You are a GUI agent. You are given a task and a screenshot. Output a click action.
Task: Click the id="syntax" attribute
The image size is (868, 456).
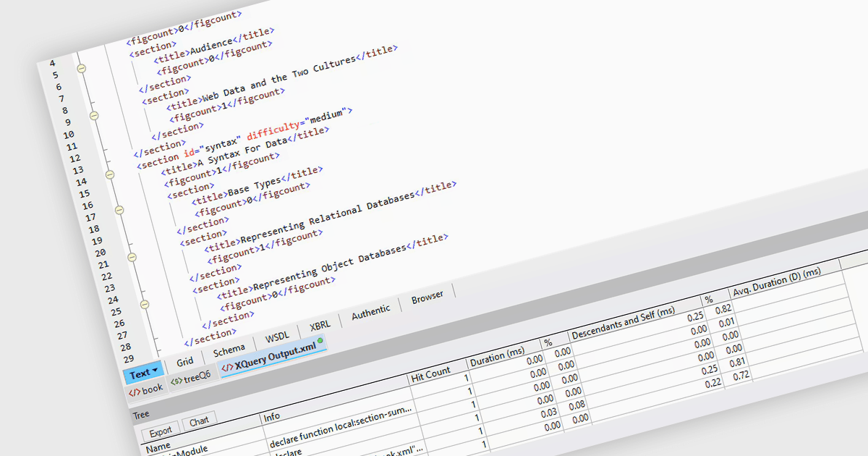pos(210,148)
